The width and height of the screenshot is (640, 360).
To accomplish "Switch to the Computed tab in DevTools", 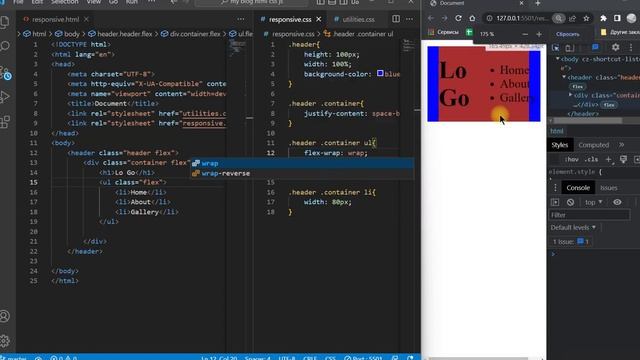I will [x=593, y=145].
